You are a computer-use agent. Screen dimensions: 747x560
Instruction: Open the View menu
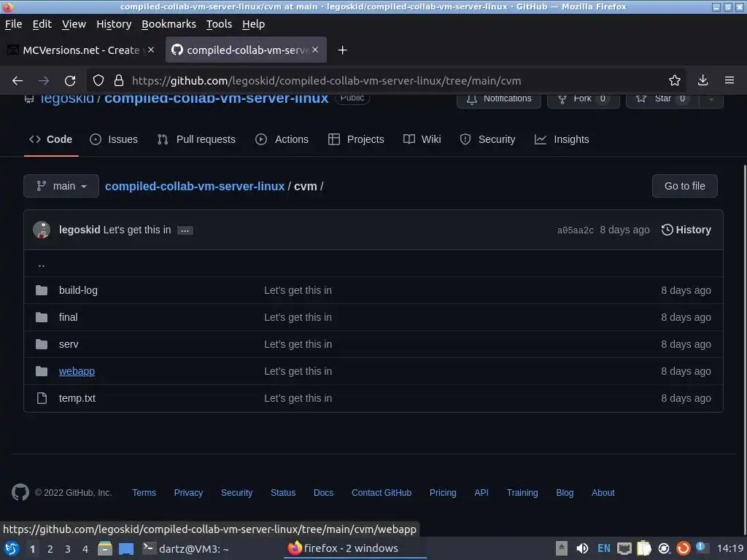click(74, 24)
